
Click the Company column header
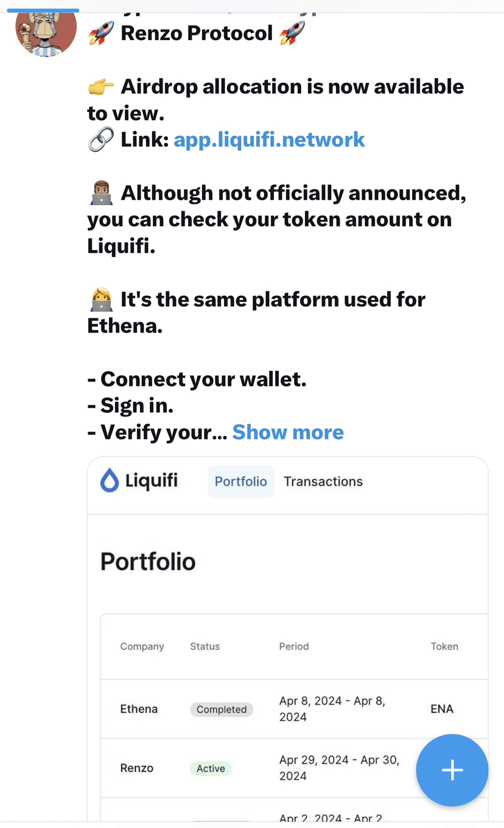(142, 647)
